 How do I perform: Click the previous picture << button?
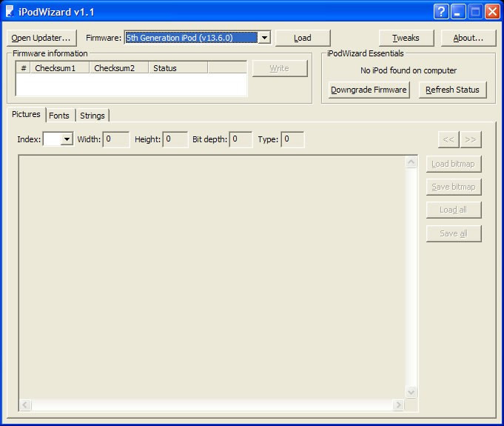pyautogui.click(x=448, y=139)
